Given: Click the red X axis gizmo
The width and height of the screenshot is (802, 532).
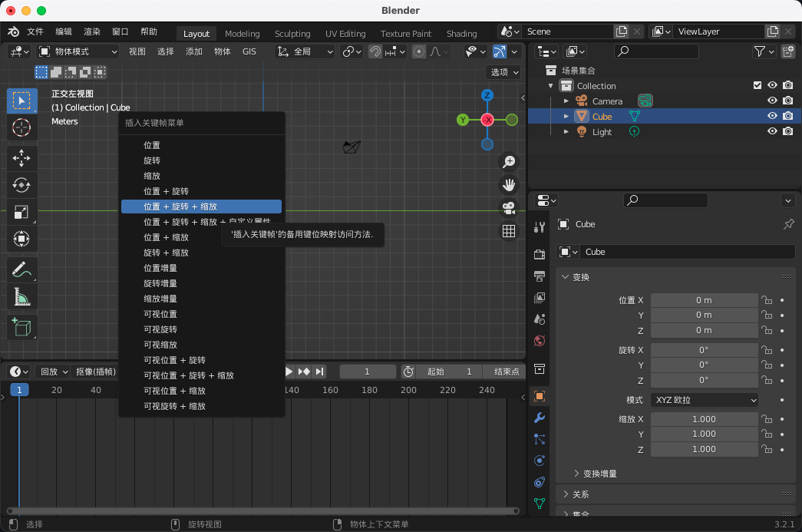Looking at the screenshot, I should tap(487, 120).
